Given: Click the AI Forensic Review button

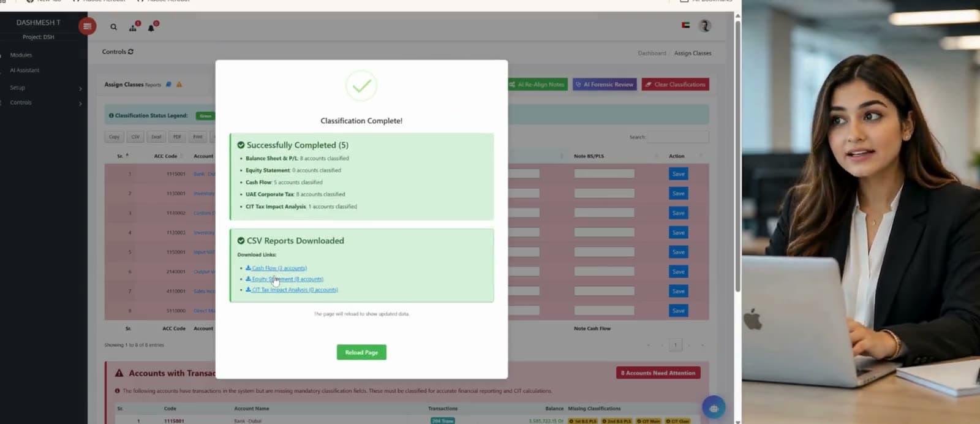Looking at the screenshot, I should [605, 85].
